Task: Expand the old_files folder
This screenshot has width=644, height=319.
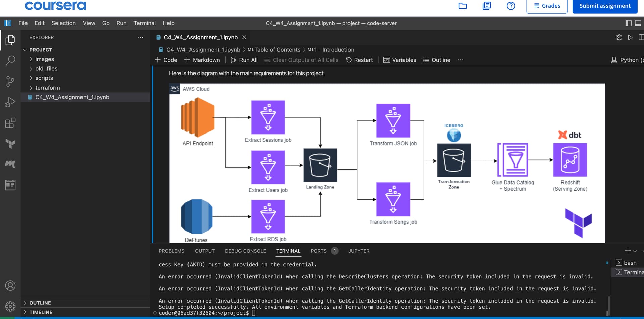Action: [86, 68]
